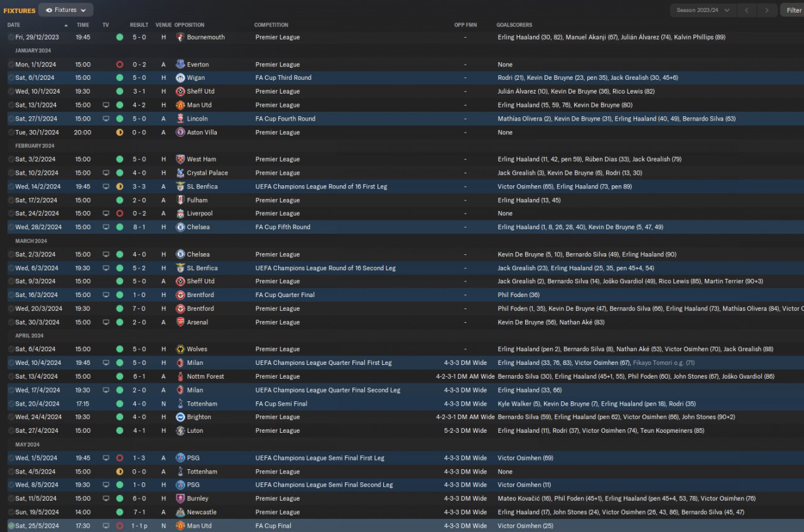Click Brentford badge on 20/3/2024 row
This screenshot has width=804, height=532.
click(180, 309)
